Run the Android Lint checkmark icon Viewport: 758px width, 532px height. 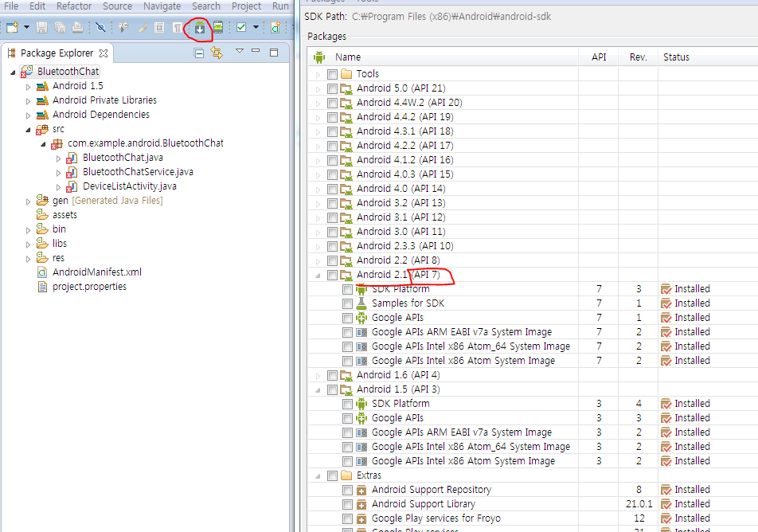coord(240,28)
